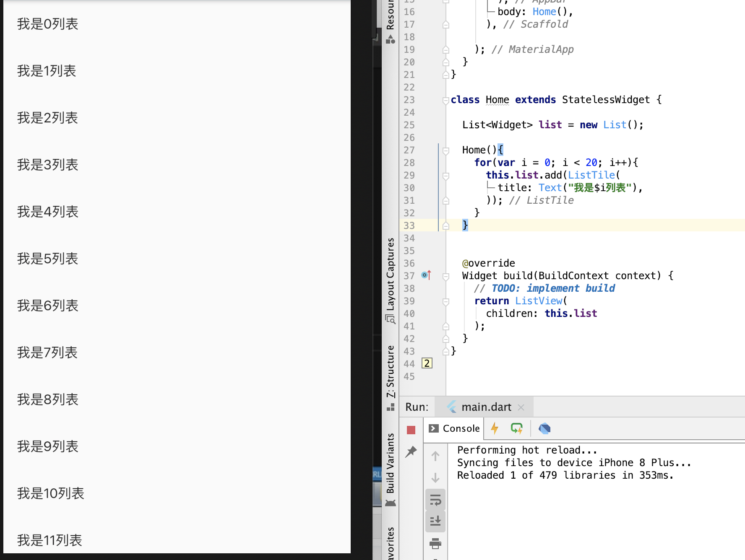Switch to the main.dart run tab
Screen dimensions: 745x560
click(485, 407)
